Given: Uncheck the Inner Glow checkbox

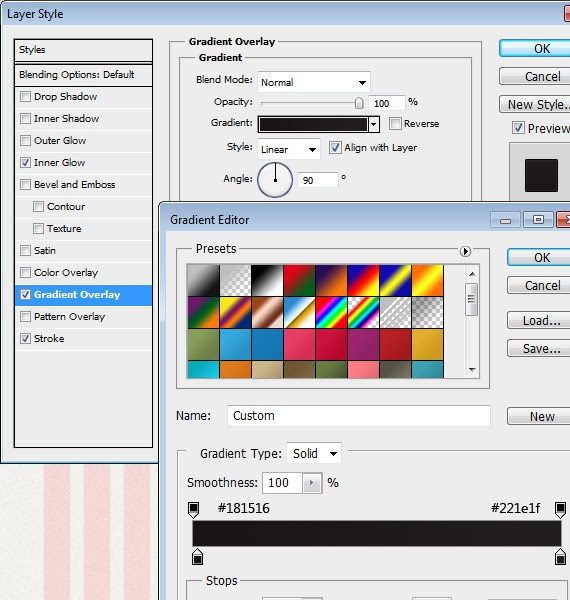Looking at the screenshot, I should click(x=25, y=163).
